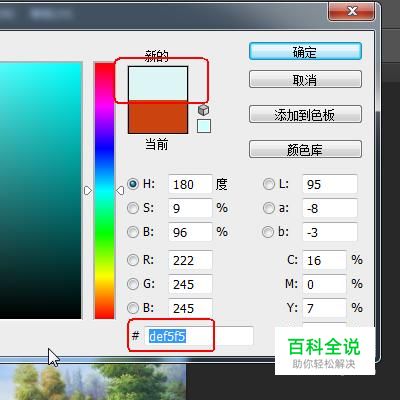
Task: Select the R red radio button
Action: 133,260
